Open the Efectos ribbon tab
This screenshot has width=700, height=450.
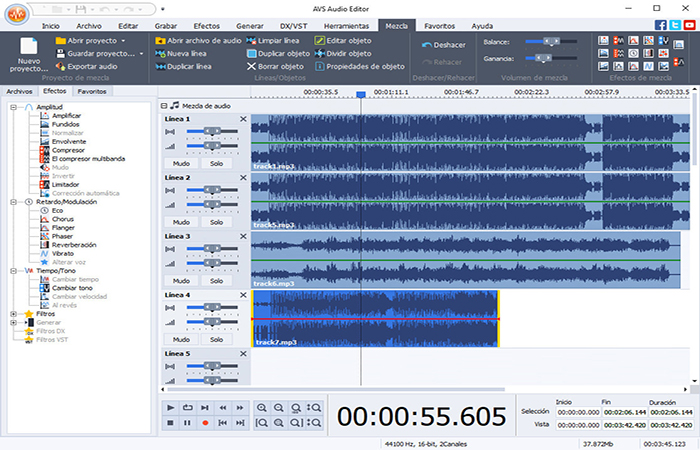click(x=207, y=26)
